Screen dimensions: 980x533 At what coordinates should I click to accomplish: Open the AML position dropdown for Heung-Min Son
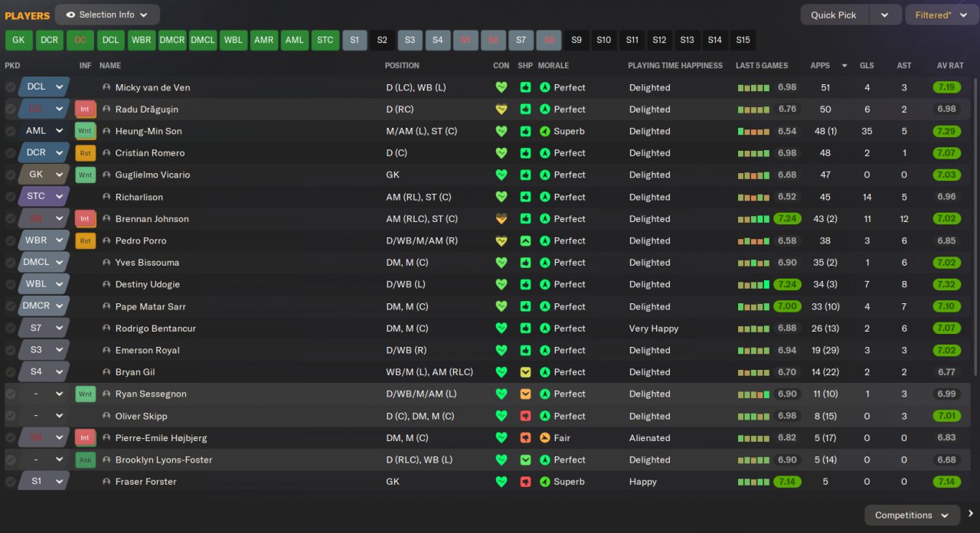(x=44, y=131)
